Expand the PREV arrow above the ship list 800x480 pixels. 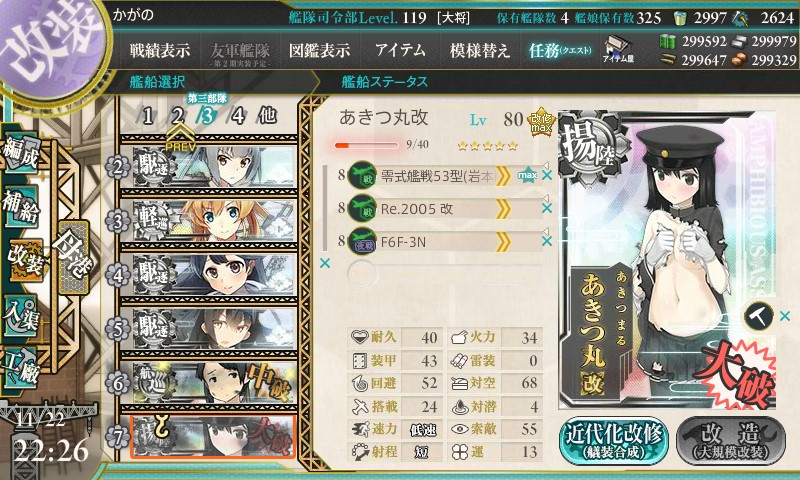click(x=180, y=139)
